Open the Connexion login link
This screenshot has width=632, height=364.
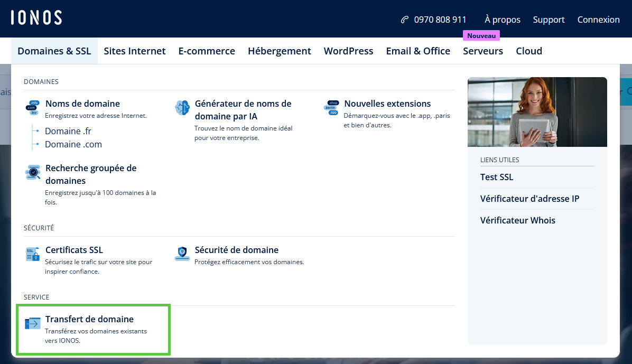coord(598,20)
